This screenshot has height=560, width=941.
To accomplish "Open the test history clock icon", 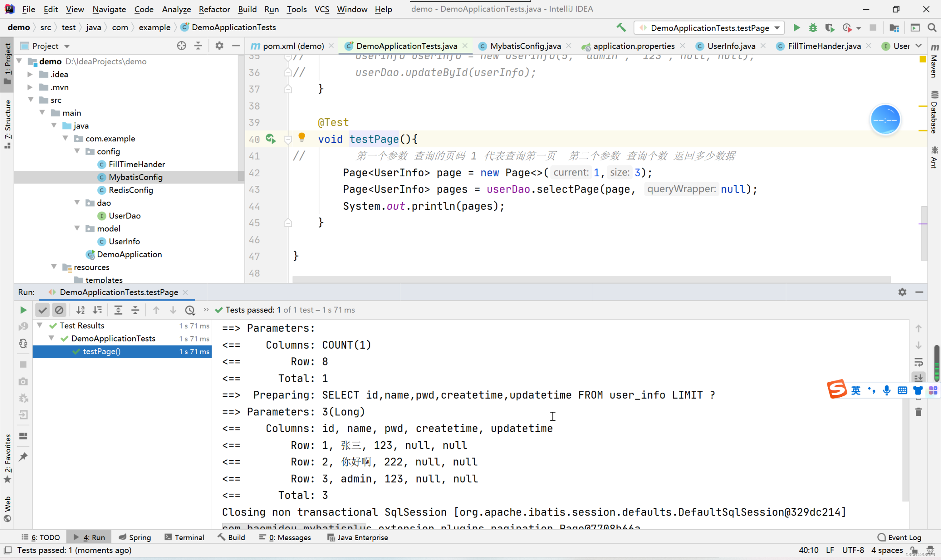I will [190, 310].
